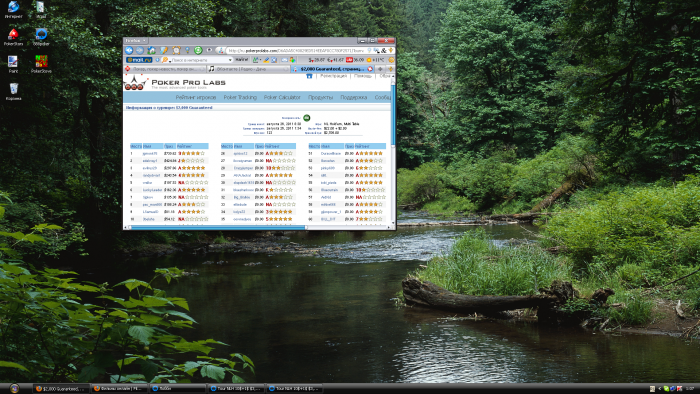Click the browser Forward arrow button

click(139, 50)
